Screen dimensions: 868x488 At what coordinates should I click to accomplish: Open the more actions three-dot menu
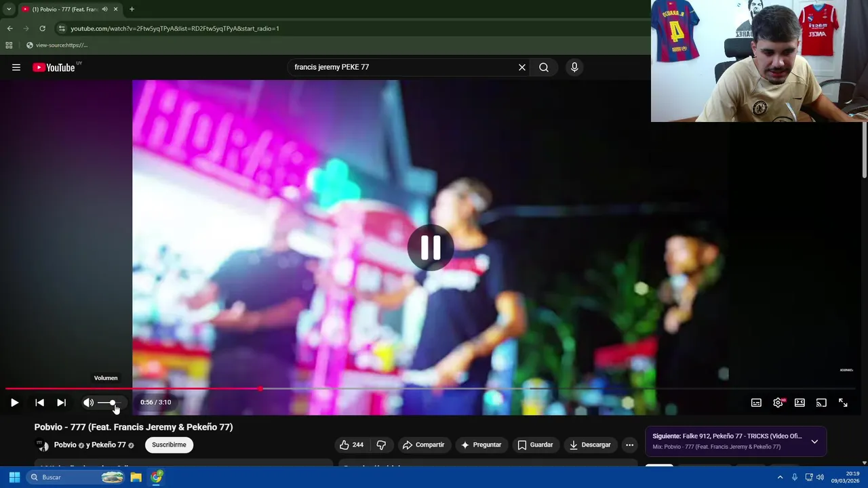coord(629,445)
